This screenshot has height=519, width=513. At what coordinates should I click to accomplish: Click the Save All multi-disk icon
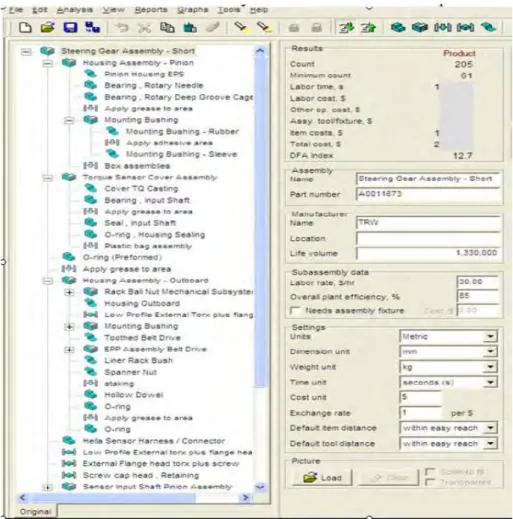(x=92, y=27)
